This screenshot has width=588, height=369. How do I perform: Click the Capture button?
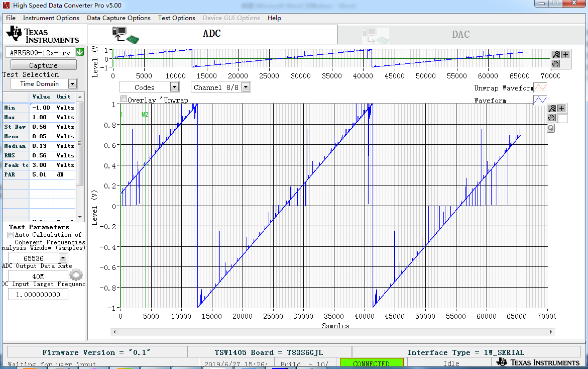pos(44,65)
